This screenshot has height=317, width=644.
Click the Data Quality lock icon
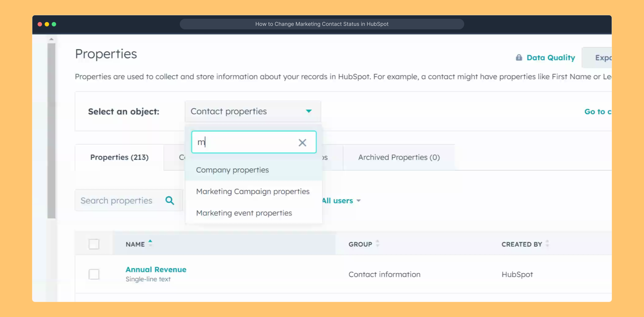(519, 58)
